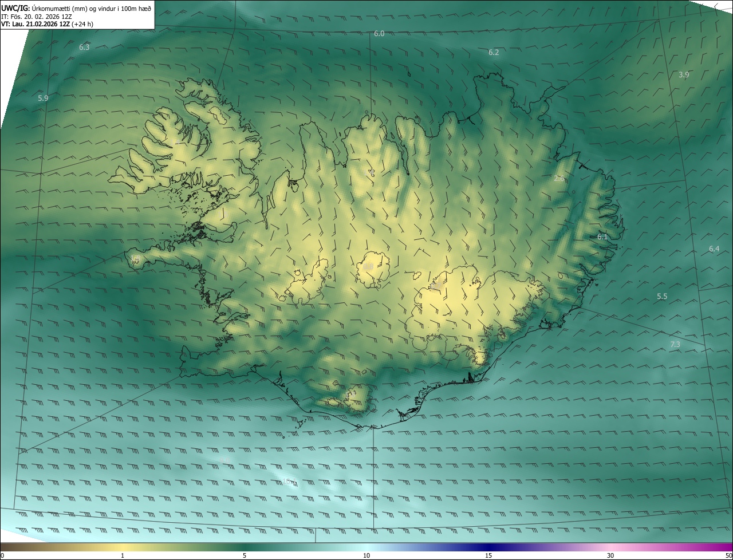Screen dimensions: 733x560
Task: Click the 'IT: Fös. 20. 02. 2026 12Z' line
Action: point(37,16)
